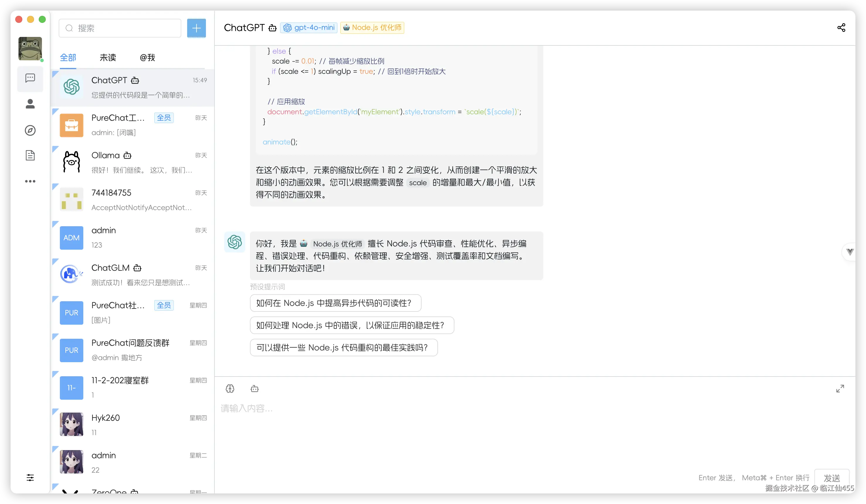The image size is (866, 504).
Task: Click the user avatar at top left
Action: tap(30, 48)
